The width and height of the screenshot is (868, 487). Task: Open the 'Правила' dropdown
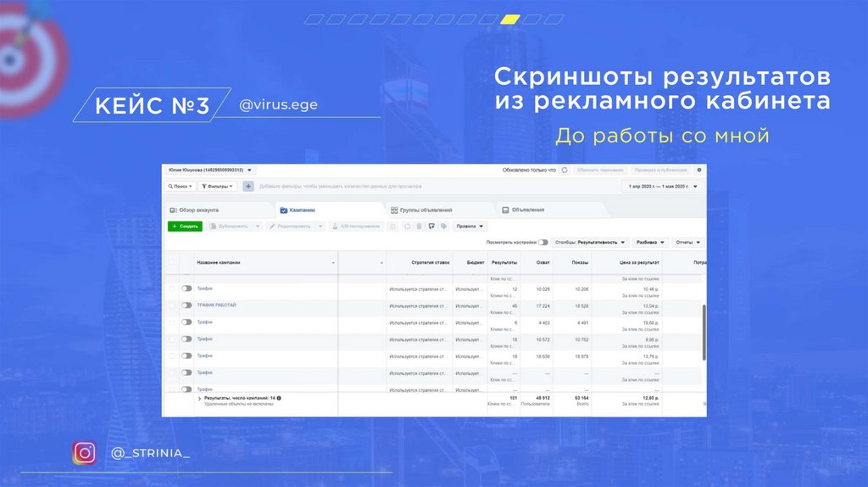point(470,226)
